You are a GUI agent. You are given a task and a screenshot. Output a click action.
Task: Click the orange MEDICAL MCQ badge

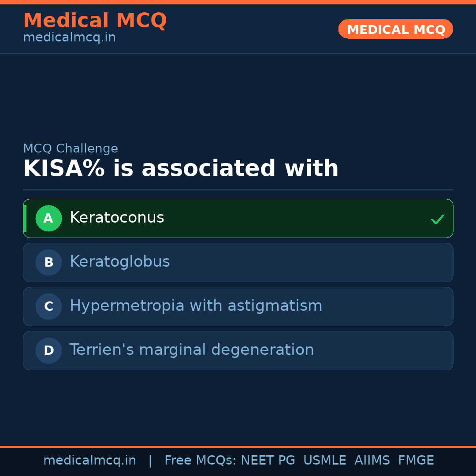(395, 29)
